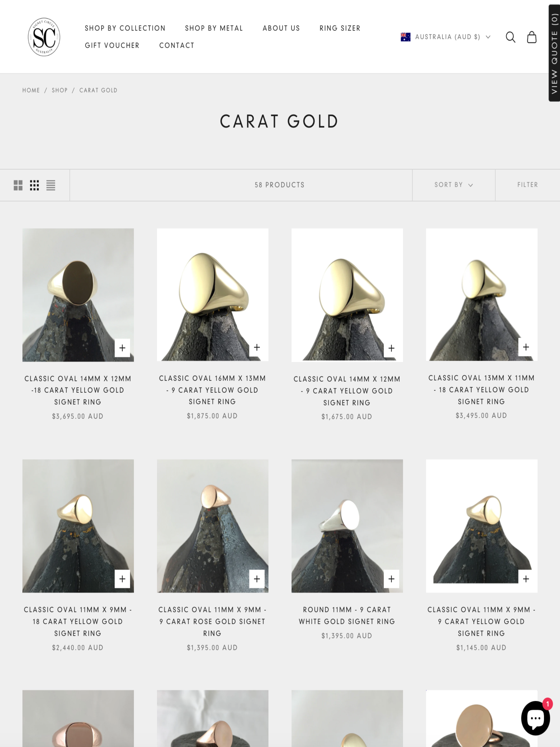Open the 14mm x 12mm 18 carat ring image
This screenshot has width=560, height=747.
(78, 295)
